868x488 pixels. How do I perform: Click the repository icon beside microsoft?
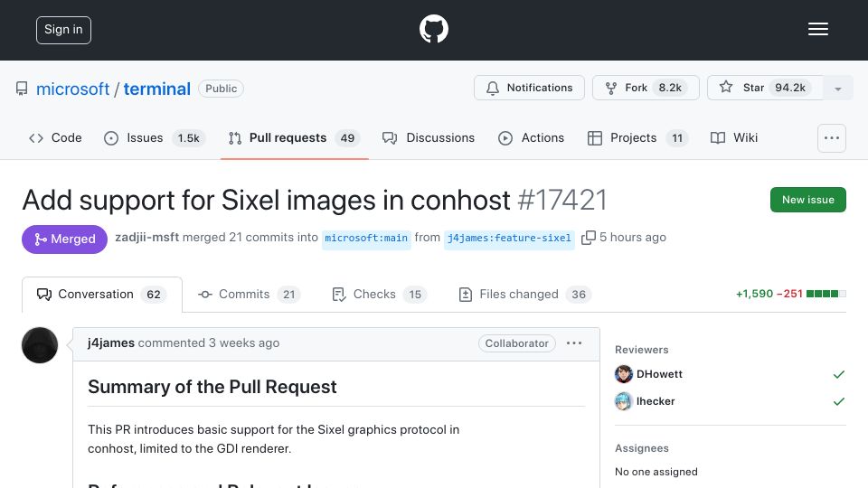[x=22, y=89]
